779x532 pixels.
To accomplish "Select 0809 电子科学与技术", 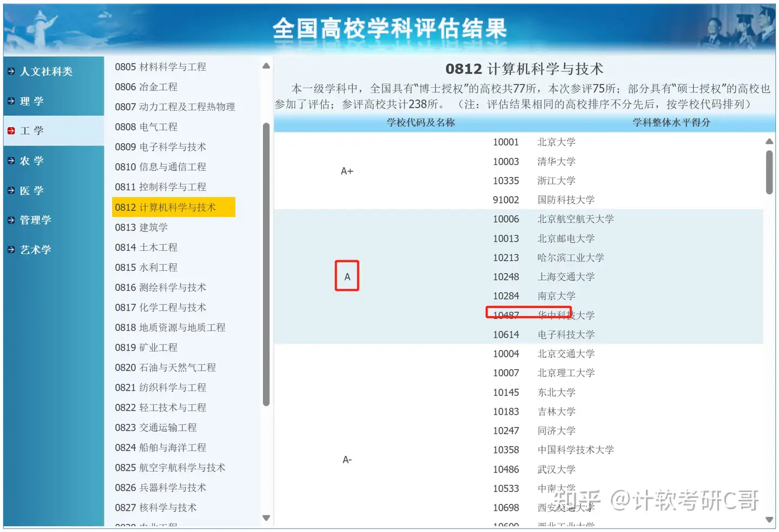I will [160, 147].
